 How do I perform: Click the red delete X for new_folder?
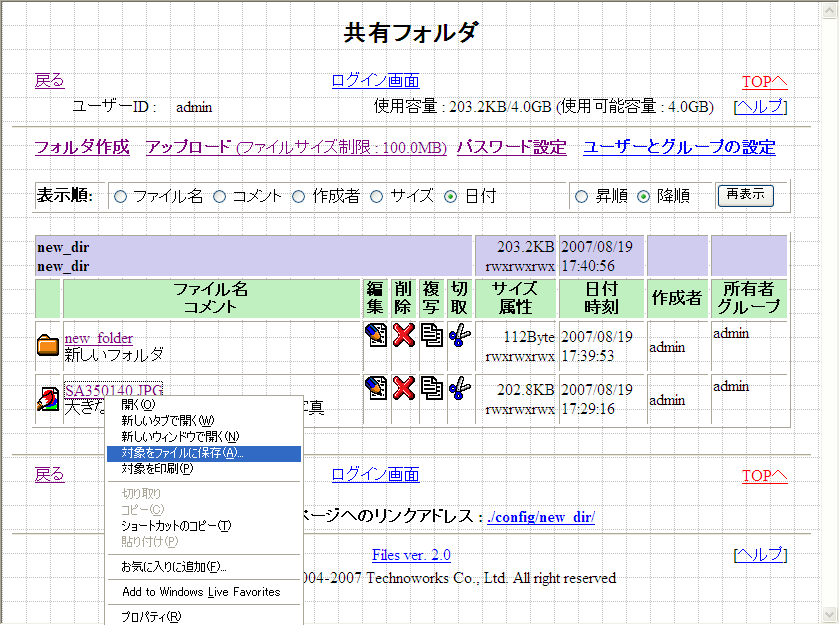click(x=404, y=335)
